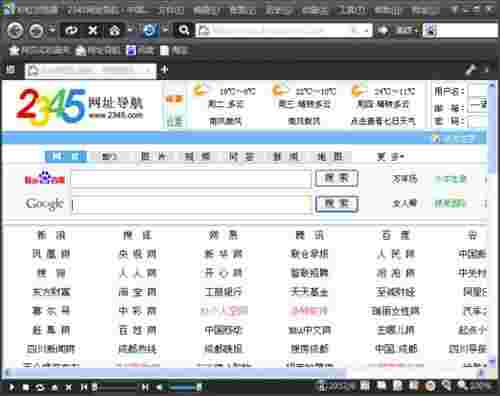
Task: Click the Baidu logo
Action: coord(44,178)
